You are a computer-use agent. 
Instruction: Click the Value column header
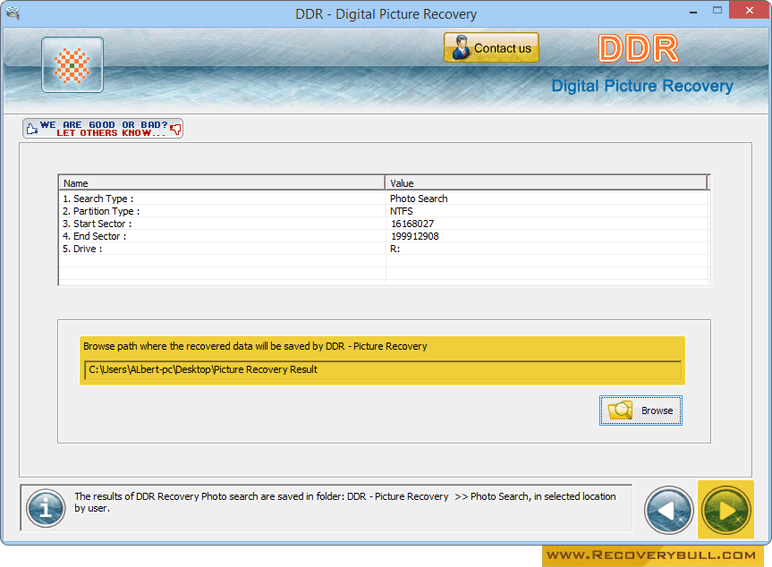coord(547,183)
